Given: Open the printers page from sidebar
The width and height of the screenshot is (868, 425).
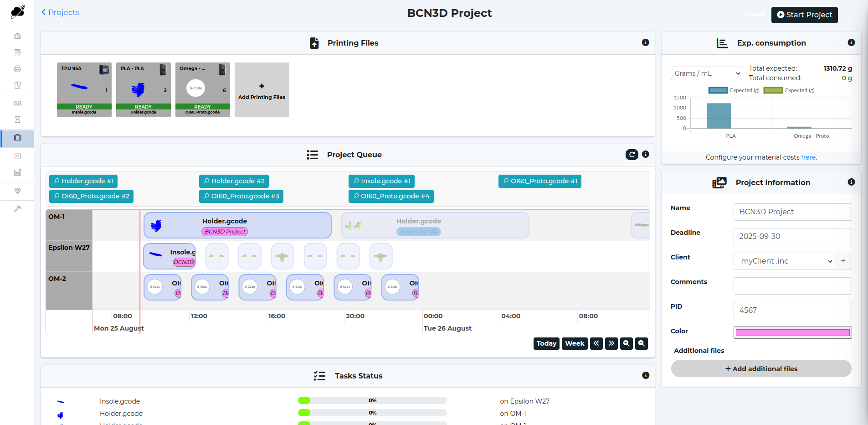Looking at the screenshot, I should 17,69.
